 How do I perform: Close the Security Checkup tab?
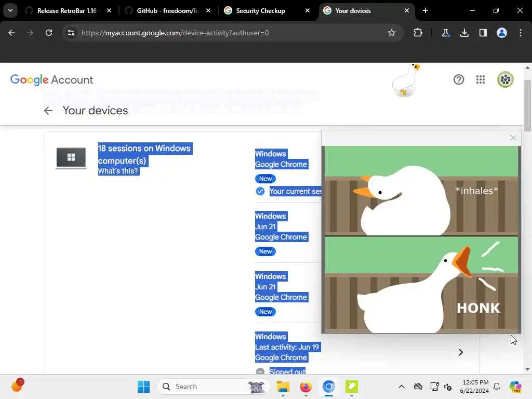click(308, 10)
